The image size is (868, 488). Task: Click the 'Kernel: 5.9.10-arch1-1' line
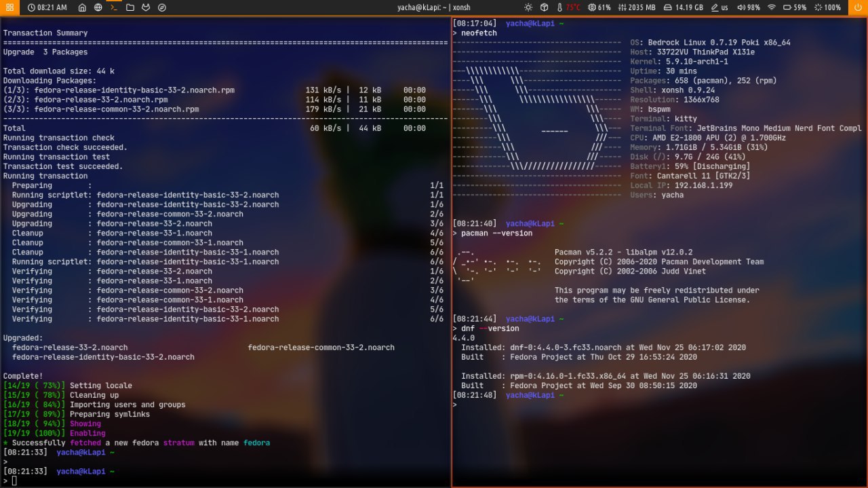tap(679, 61)
